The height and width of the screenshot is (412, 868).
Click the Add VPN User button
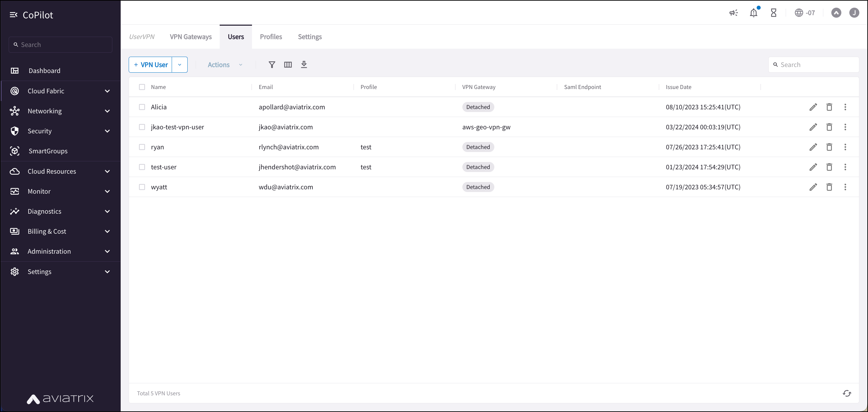click(150, 65)
